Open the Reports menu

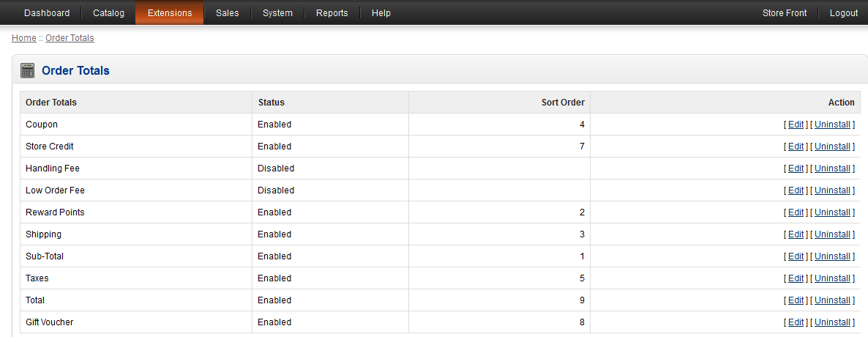pos(332,13)
